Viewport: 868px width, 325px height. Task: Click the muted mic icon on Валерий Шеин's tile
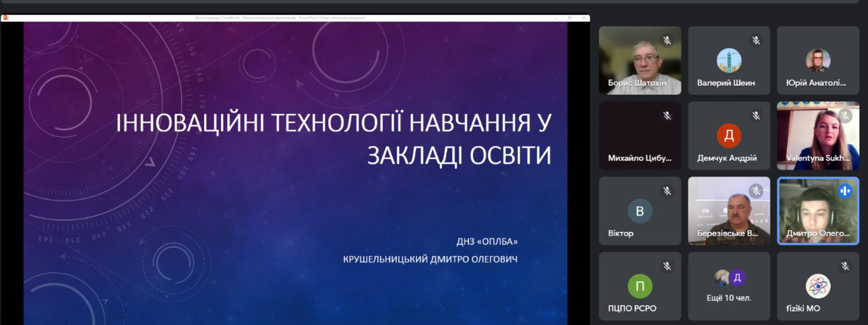click(756, 41)
